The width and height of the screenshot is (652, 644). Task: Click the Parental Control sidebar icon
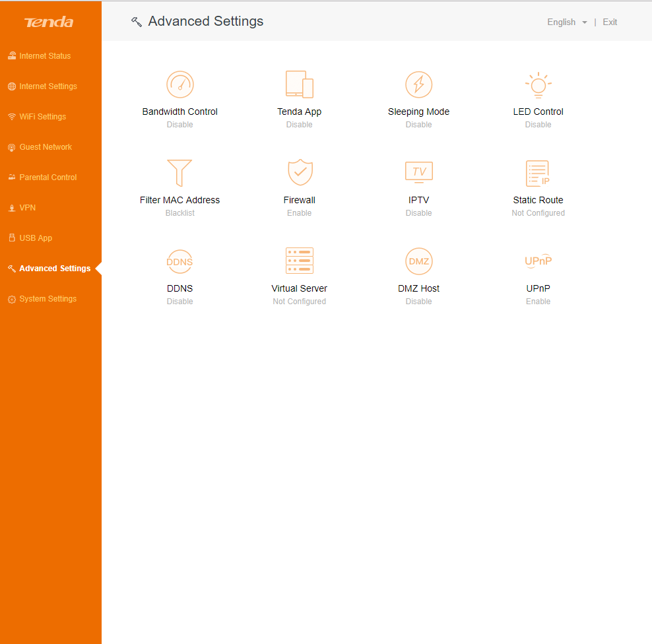(12, 177)
